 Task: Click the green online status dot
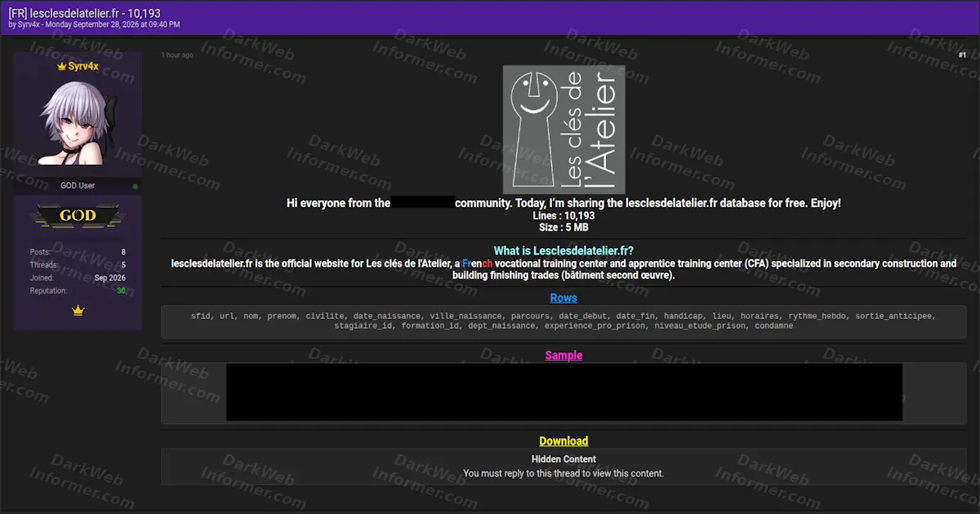[x=136, y=186]
